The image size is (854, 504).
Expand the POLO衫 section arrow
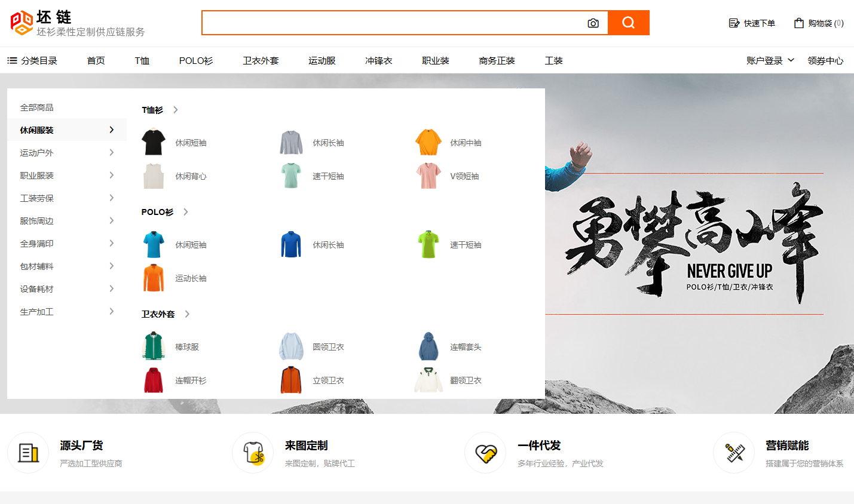tap(185, 211)
